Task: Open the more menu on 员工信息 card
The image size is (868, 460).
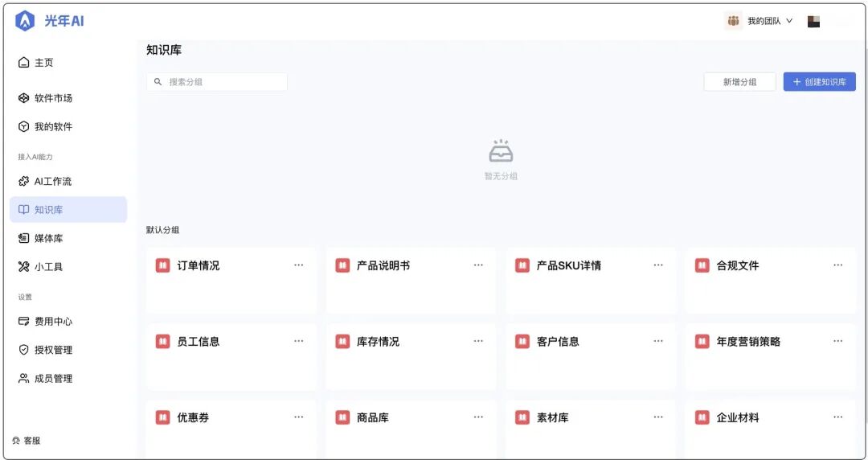Action: pos(299,341)
